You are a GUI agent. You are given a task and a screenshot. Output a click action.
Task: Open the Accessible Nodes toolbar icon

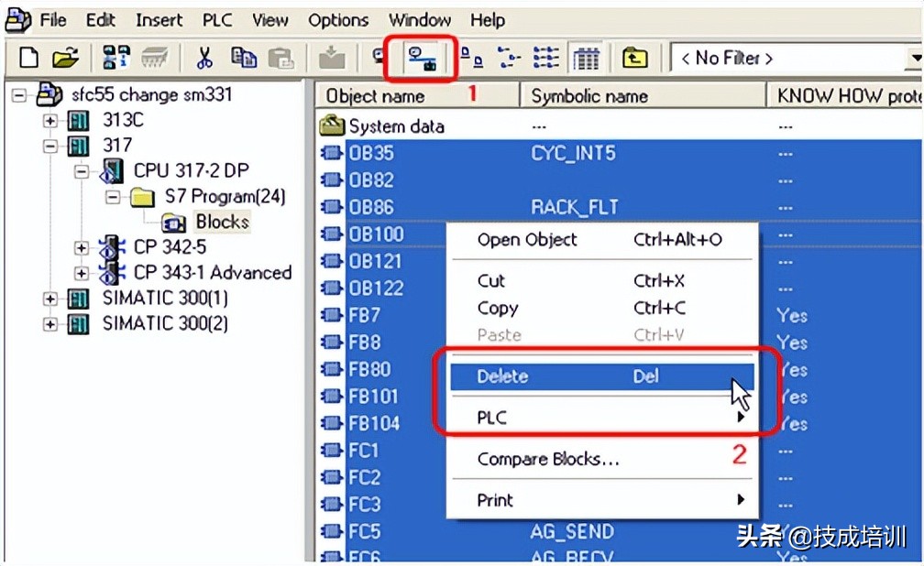click(115, 58)
